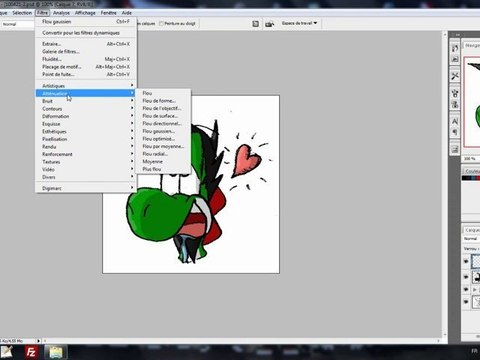Expand the layer group triangle in Calques
The width and height of the screenshot is (480, 360).
(475, 290)
